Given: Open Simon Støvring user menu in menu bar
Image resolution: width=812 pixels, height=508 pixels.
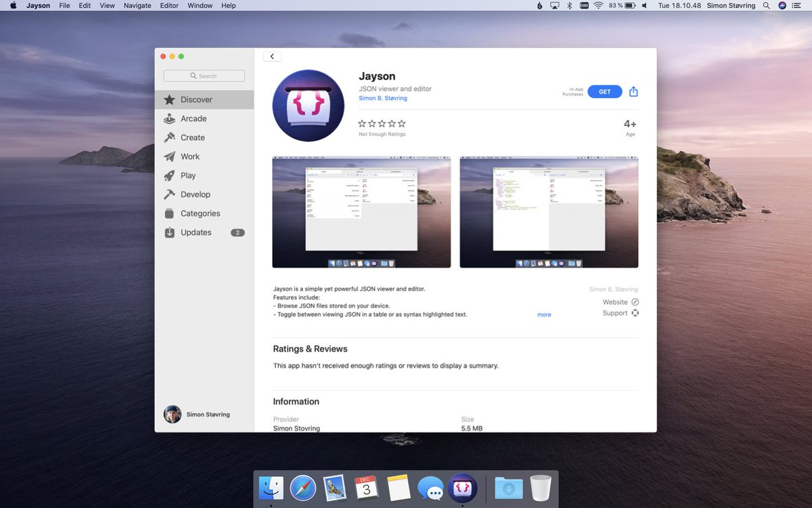Looking at the screenshot, I should click(731, 5).
